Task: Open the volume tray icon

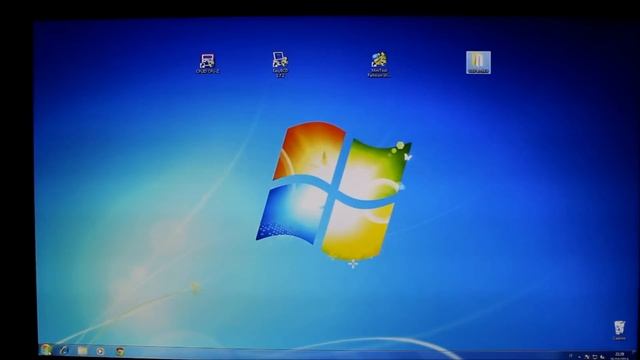Action: (602, 357)
